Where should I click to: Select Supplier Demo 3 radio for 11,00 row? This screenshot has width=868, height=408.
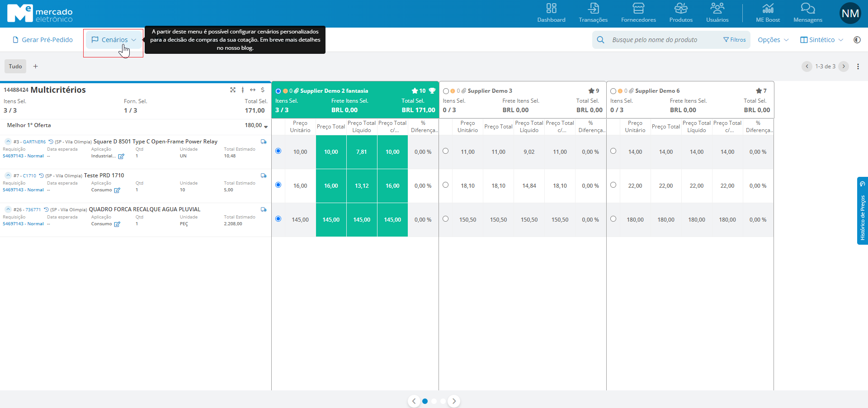point(445,151)
